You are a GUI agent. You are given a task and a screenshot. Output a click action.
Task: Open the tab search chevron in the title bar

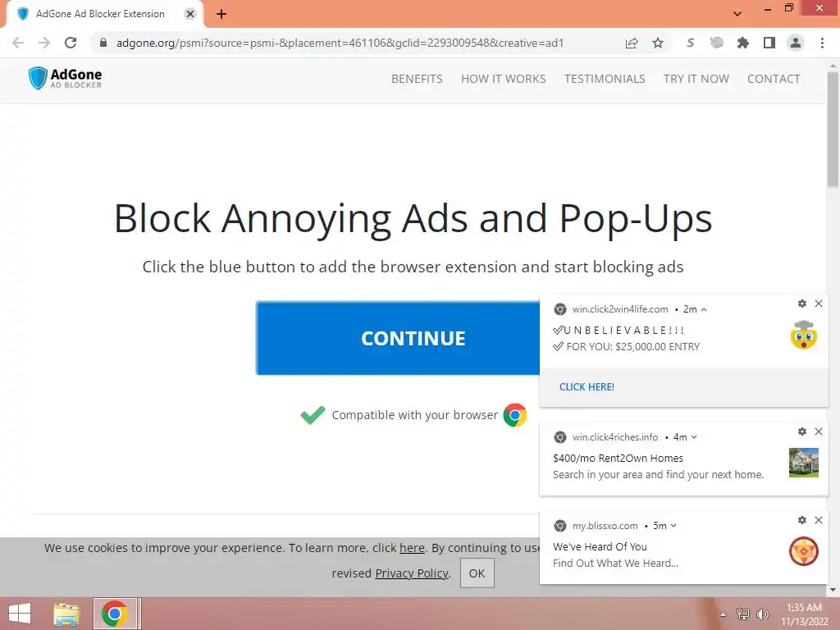[737, 14]
